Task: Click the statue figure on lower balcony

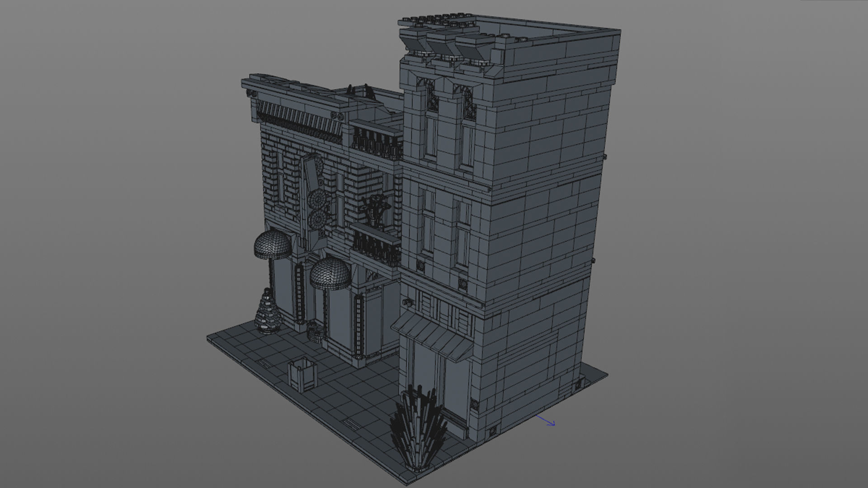Action: (374, 210)
